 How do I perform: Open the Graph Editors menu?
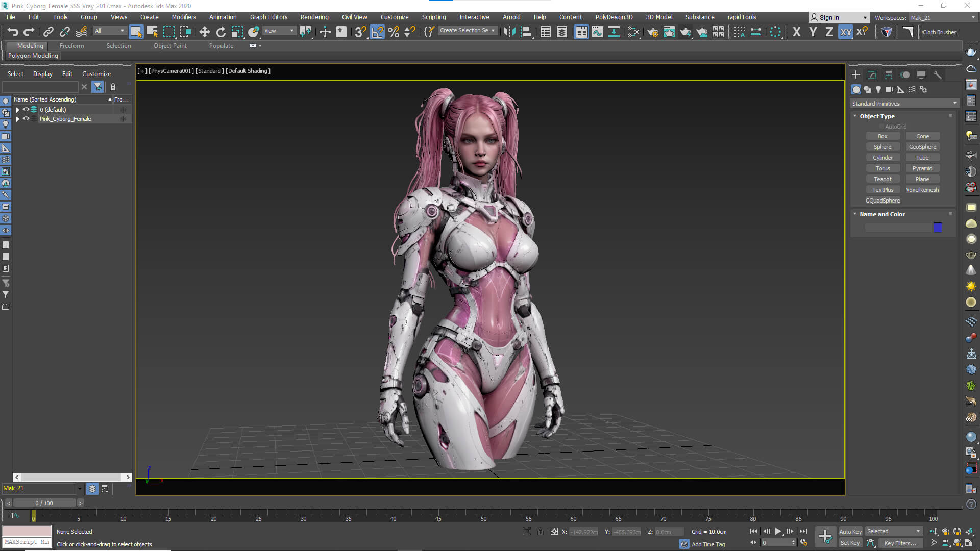click(x=268, y=17)
